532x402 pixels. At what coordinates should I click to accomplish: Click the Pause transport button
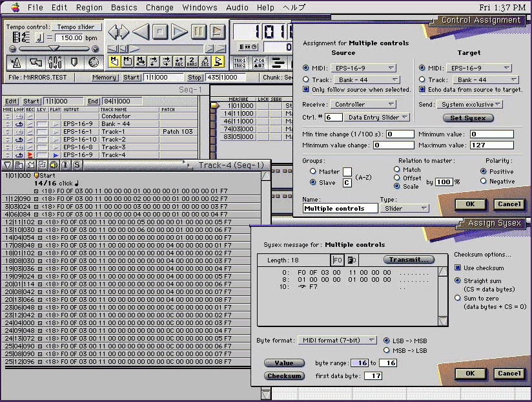[198, 31]
